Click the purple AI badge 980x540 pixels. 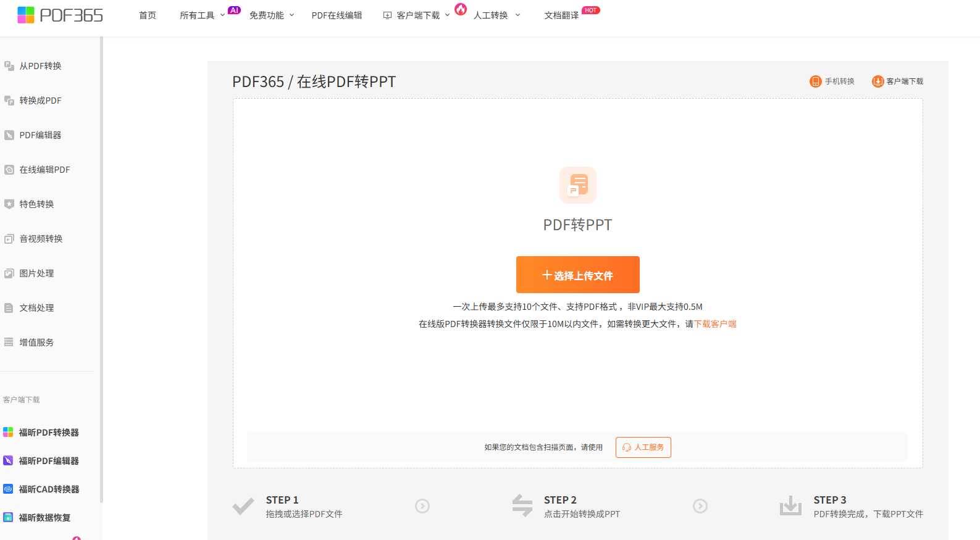(235, 10)
